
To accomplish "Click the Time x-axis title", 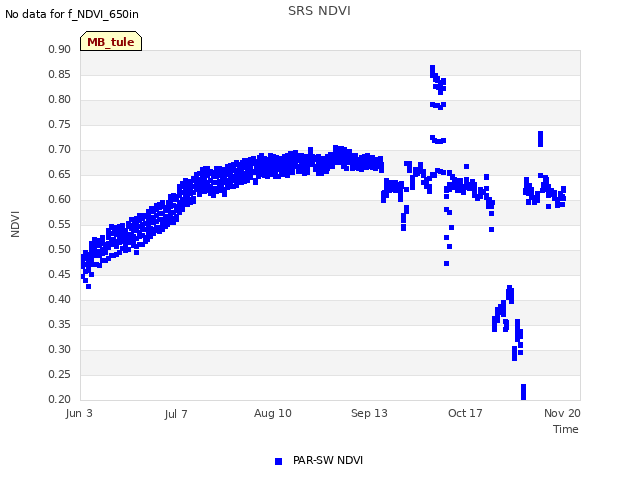I will pos(566,429).
